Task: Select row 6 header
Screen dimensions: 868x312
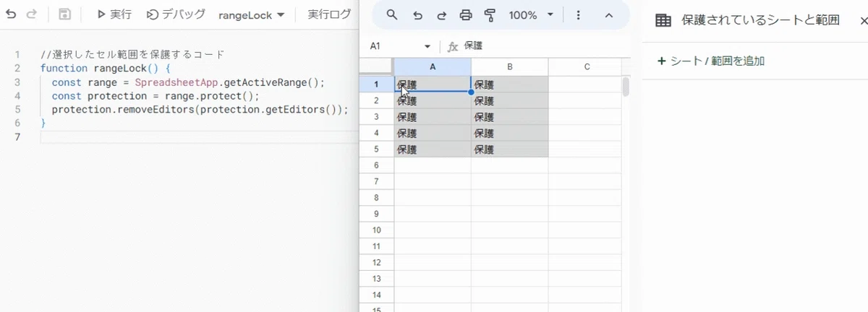Action: (x=376, y=165)
